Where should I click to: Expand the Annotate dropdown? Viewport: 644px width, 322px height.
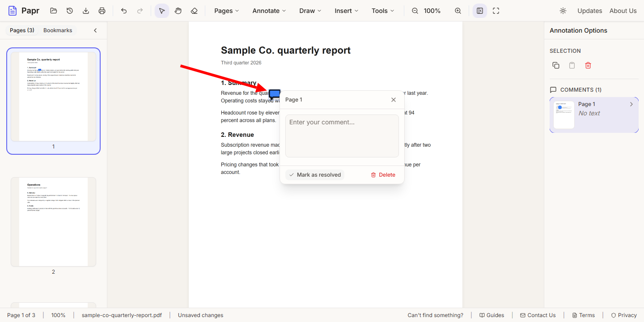269,11
